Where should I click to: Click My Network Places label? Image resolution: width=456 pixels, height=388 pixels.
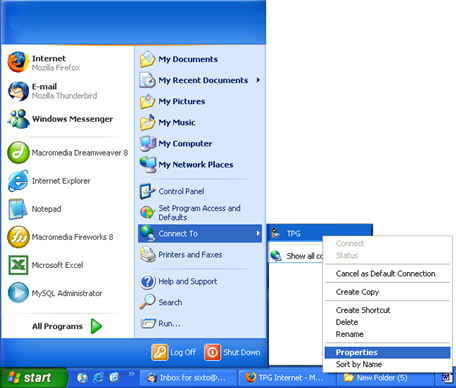tap(196, 165)
